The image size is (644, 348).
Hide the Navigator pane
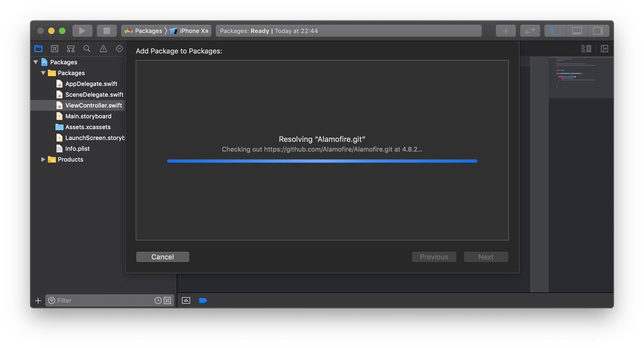556,31
